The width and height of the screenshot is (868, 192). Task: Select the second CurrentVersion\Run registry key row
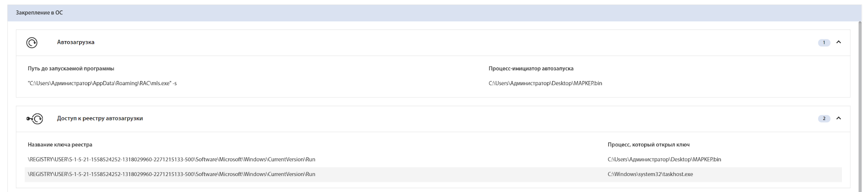point(172,174)
